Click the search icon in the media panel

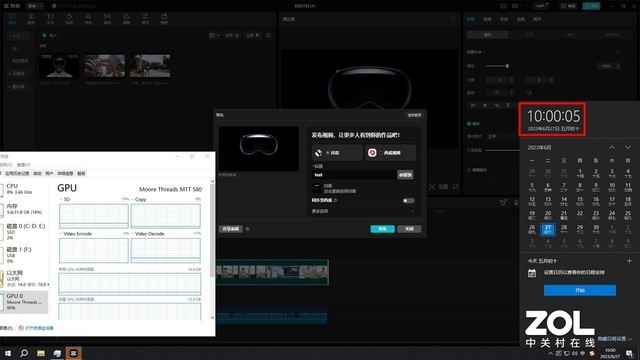[x=268, y=36]
